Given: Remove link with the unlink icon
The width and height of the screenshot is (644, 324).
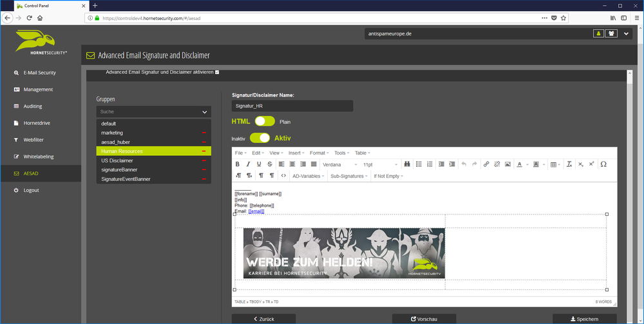Looking at the screenshot, I should pos(497,164).
